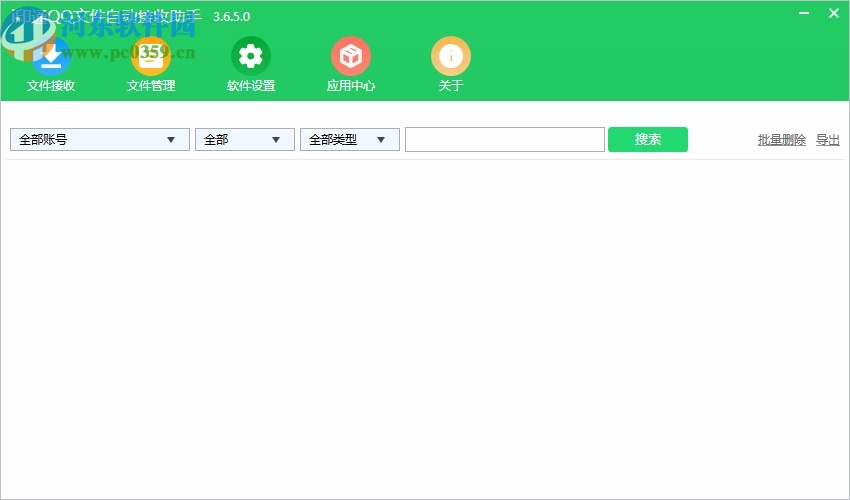Open the 关于 info icon

pyautogui.click(x=450, y=56)
